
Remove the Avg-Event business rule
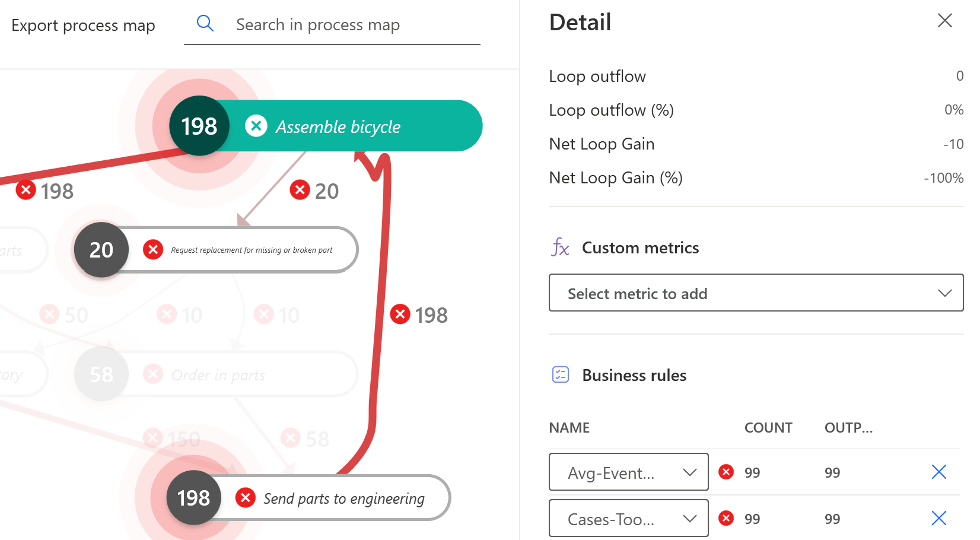(939, 472)
